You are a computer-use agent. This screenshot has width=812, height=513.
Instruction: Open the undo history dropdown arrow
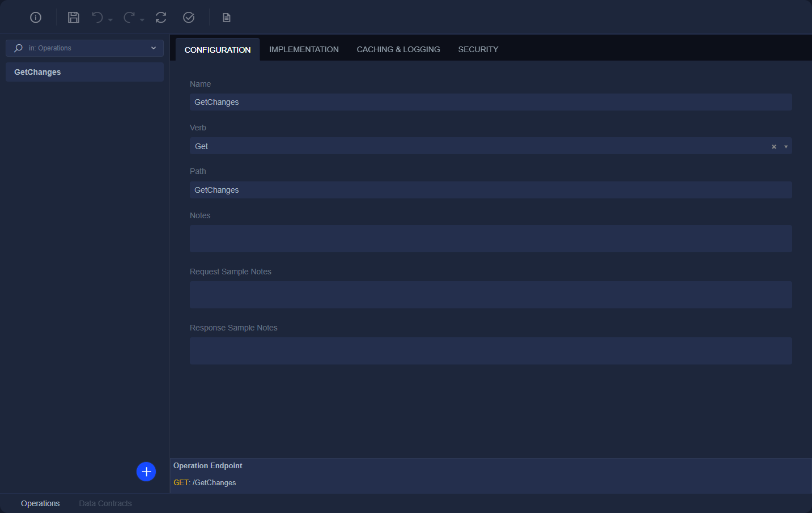tap(110, 20)
